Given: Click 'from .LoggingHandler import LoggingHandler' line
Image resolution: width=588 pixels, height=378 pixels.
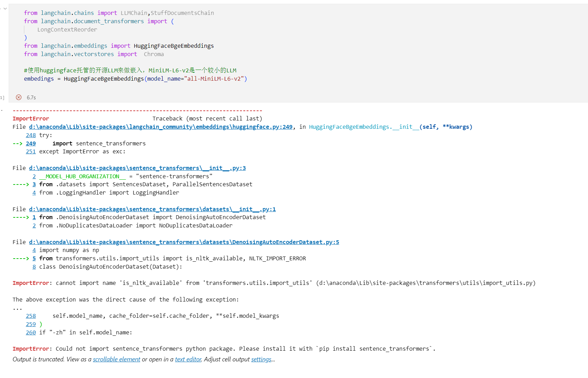Looking at the screenshot, I should point(109,192).
